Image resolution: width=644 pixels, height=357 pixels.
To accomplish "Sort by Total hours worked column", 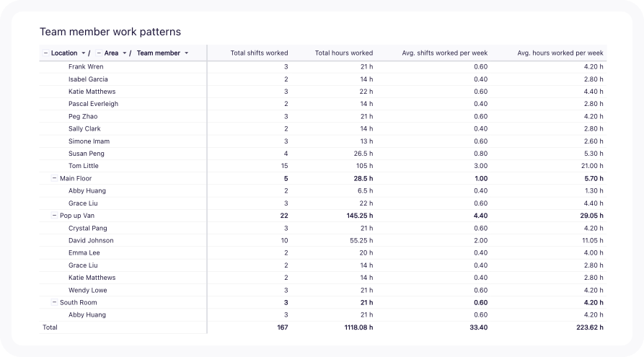I will pos(344,53).
